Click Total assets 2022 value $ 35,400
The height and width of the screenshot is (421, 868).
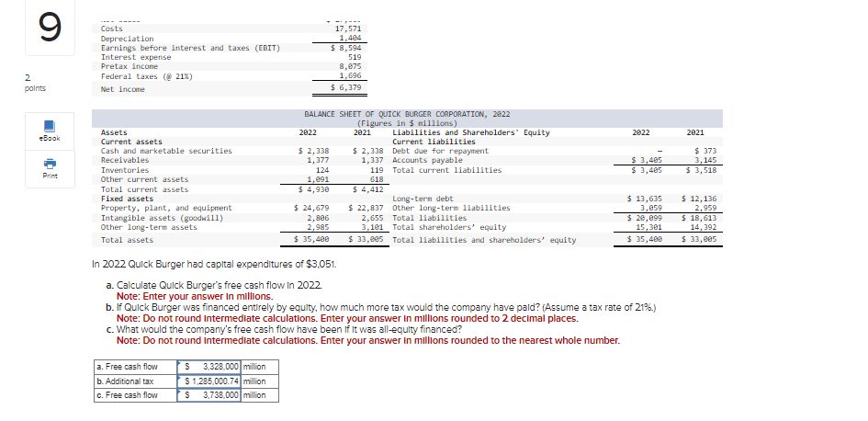pos(312,240)
